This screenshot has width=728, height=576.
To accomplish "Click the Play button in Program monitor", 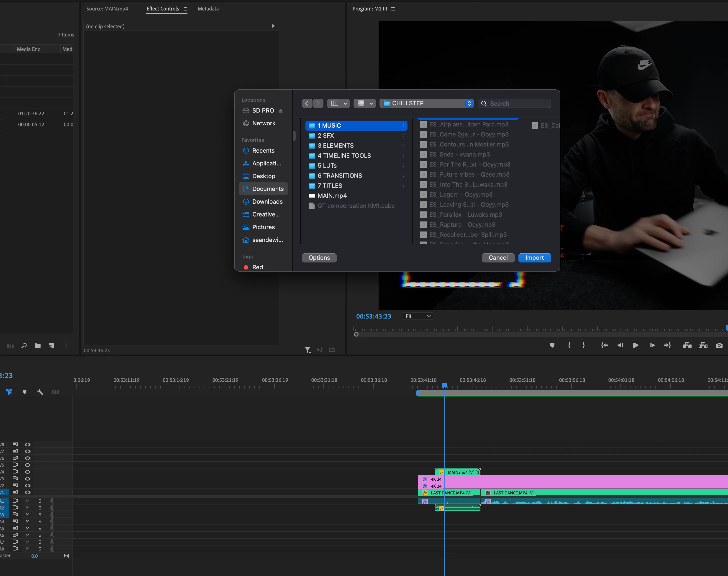I will [636, 345].
